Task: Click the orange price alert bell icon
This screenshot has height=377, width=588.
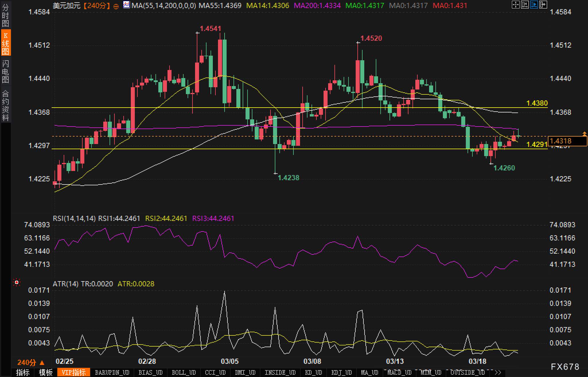Action: [584, 133]
